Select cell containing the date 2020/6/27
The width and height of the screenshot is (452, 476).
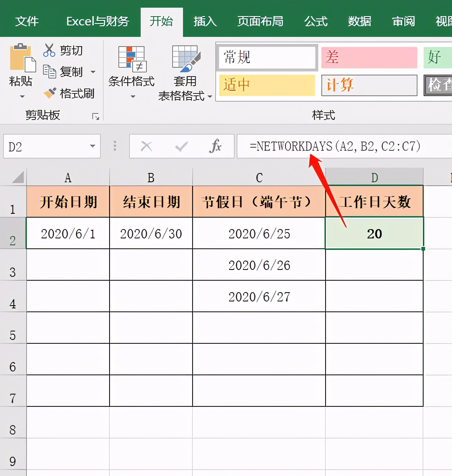259,296
